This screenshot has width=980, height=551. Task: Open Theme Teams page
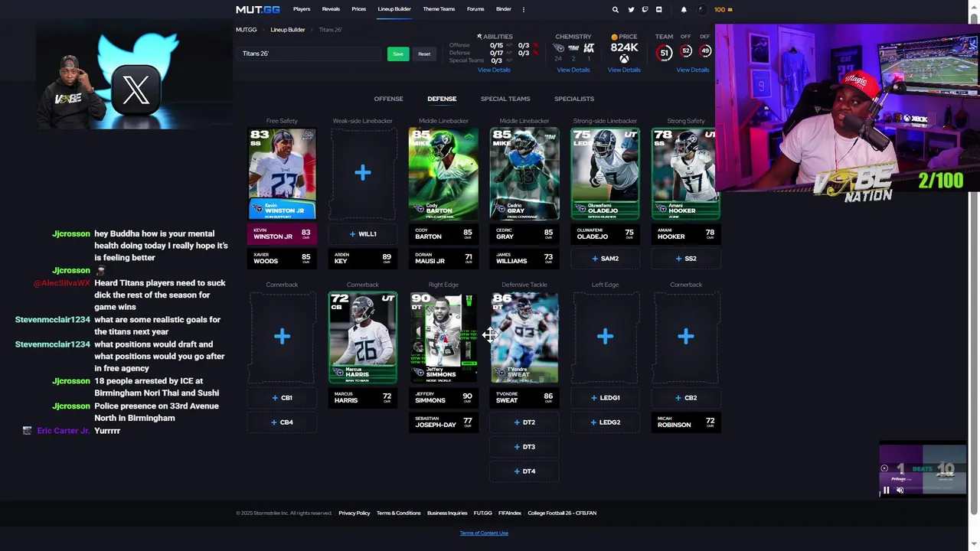point(439,9)
